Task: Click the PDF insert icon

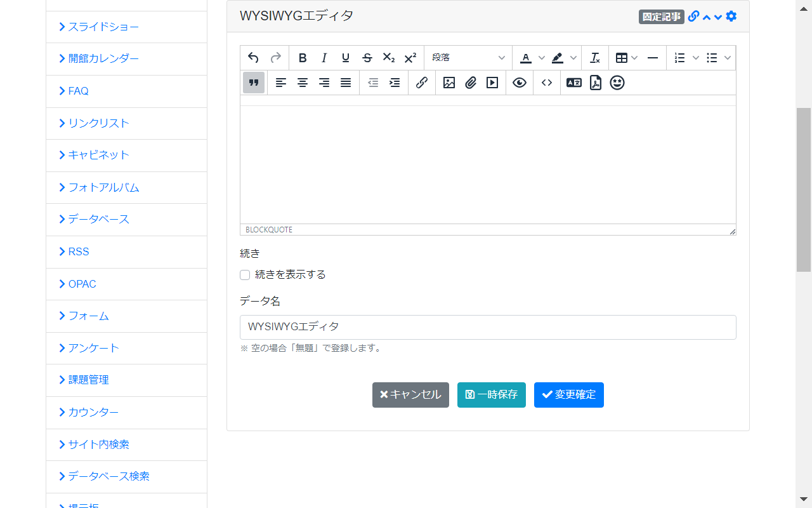Action: coord(595,83)
